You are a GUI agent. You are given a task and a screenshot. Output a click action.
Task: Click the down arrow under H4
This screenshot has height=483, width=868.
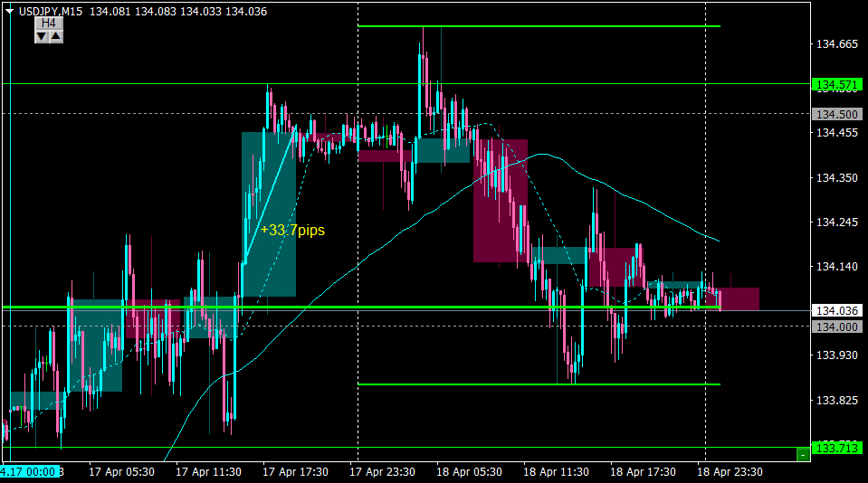point(42,37)
